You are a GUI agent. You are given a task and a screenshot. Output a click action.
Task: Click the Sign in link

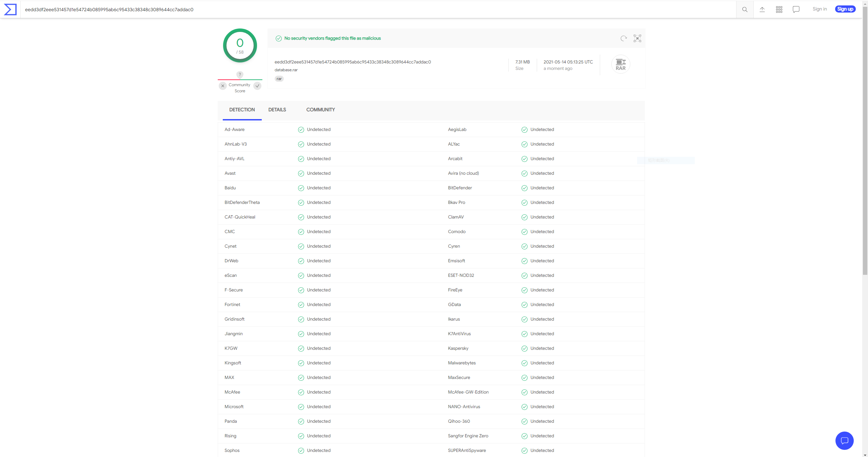click(820, 9)
